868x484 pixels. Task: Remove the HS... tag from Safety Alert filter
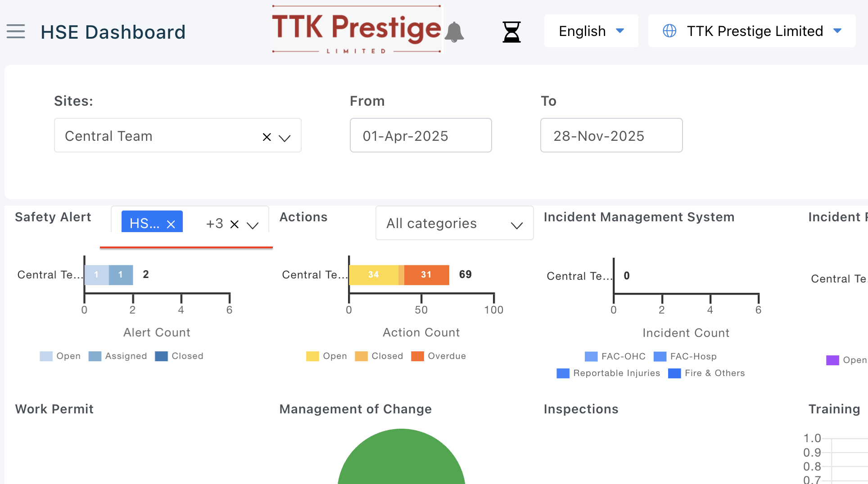(x=171, y=224)
